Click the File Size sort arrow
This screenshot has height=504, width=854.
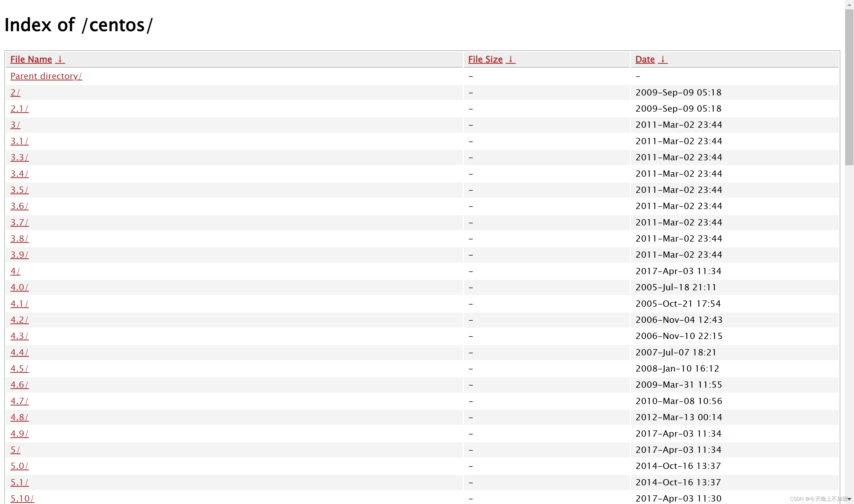pyautogui.click(x=510, y=59)
